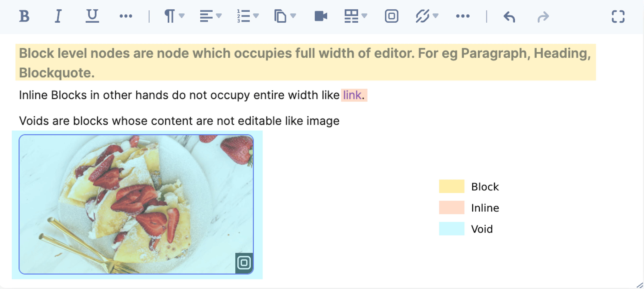Image resolution: width=644 pixels, height=289 pixels.
Task: Open the insert file dropdown arrow
Action: point(293,16)
